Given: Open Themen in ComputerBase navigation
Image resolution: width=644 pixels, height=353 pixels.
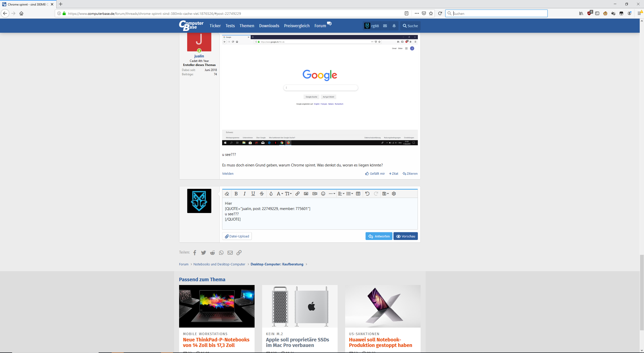Looking at the screenshot, I should click(x=247, y=26).
